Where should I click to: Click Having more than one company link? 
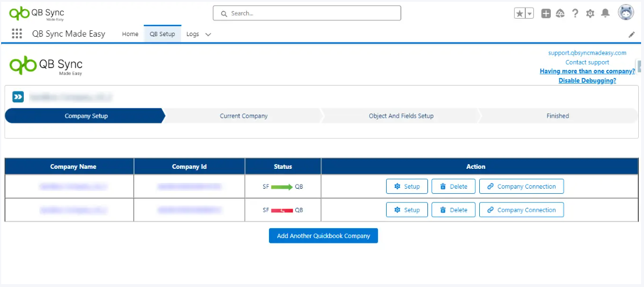tap(588, 72)
